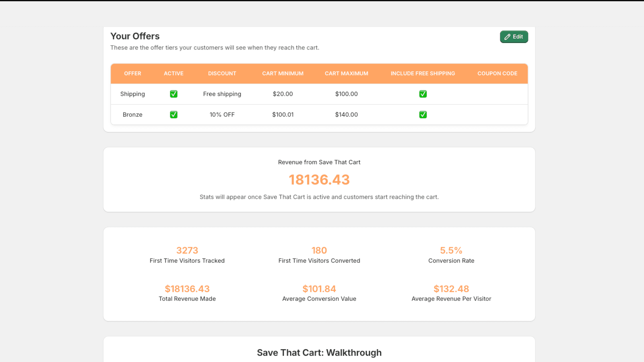Screen dimensions: 644x362
Task: Click the $101.84 average conversion value
Action: [x=319, y=289]
